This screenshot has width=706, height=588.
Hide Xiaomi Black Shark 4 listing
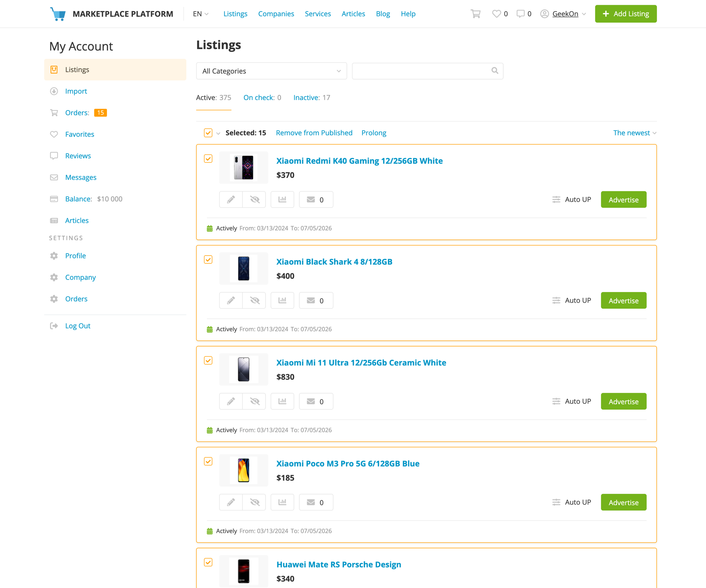click(254, 300)
